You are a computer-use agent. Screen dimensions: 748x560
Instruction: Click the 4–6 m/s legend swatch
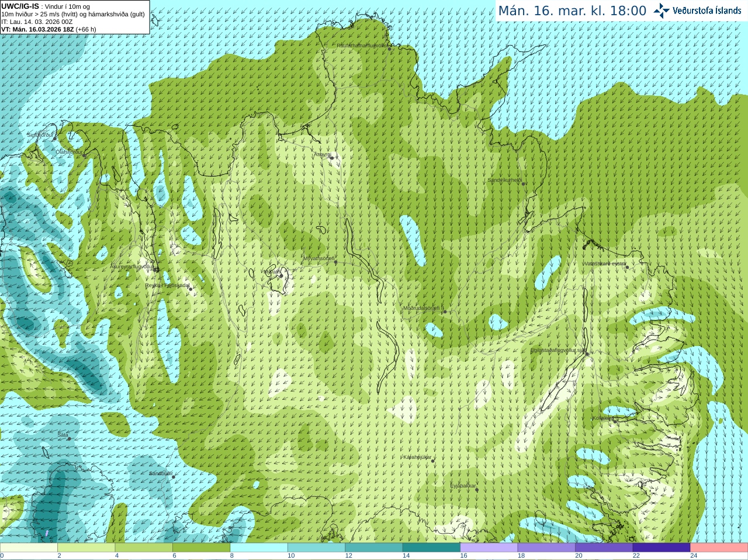click(x=144, y=548)
